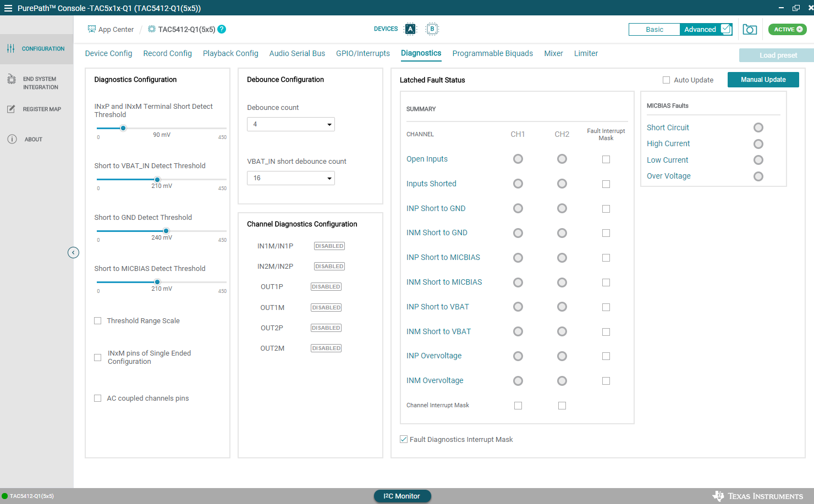Open the I2C Monitor button
Viewport: 814px width, 504px height.
[402, 496]
